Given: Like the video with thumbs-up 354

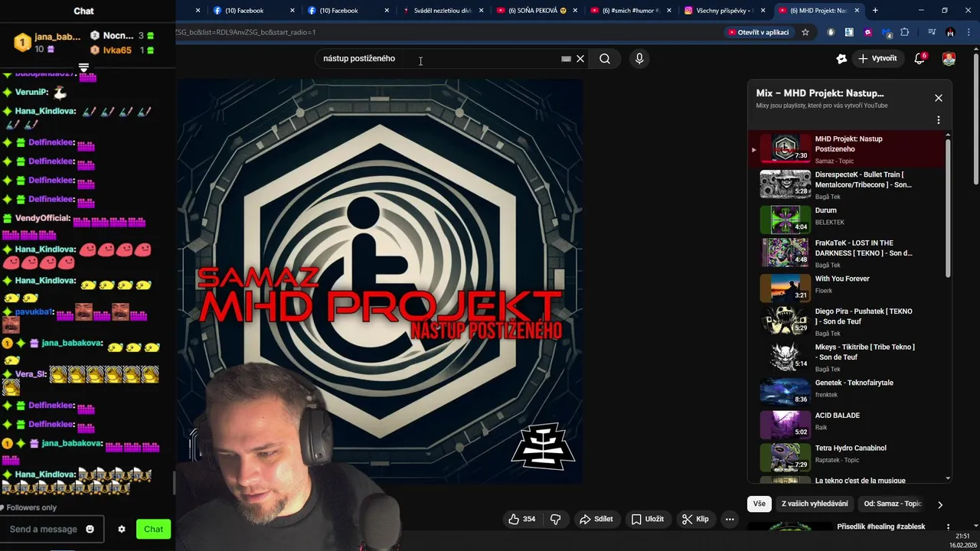Looking at the screenshot, I should (x=521, y=519).
